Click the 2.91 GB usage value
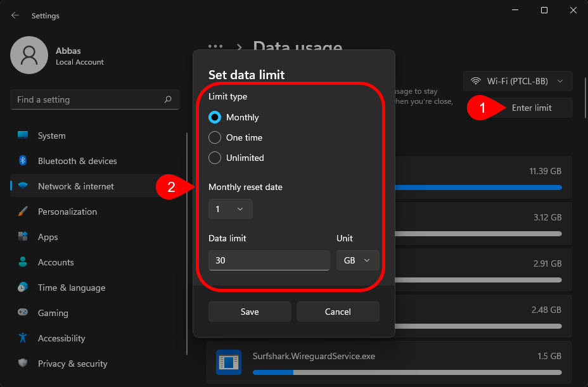The image size is (588, 387). 547,263
